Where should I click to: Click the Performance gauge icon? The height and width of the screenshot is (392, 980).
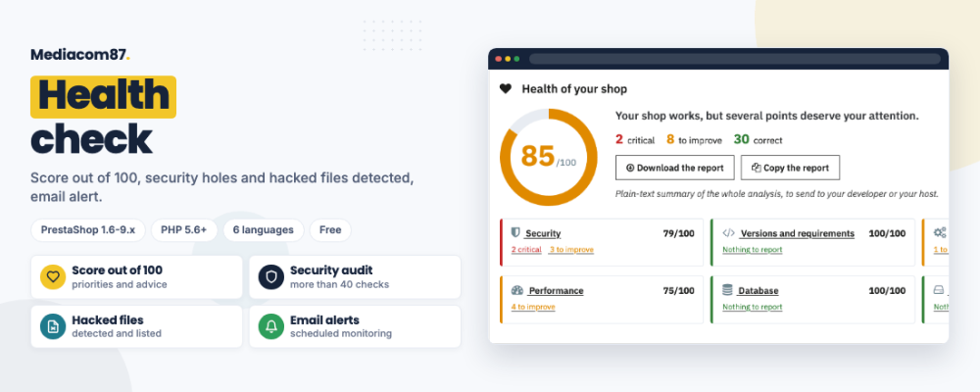point(516,291)
